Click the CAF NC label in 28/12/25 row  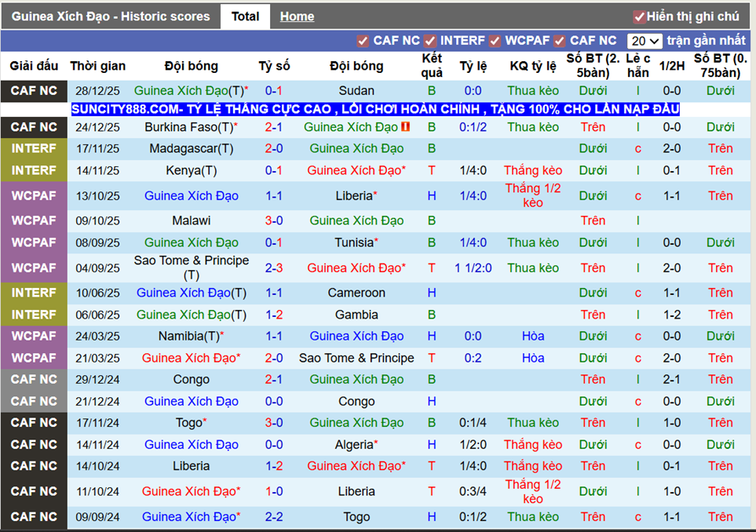(x=34, y=90)
